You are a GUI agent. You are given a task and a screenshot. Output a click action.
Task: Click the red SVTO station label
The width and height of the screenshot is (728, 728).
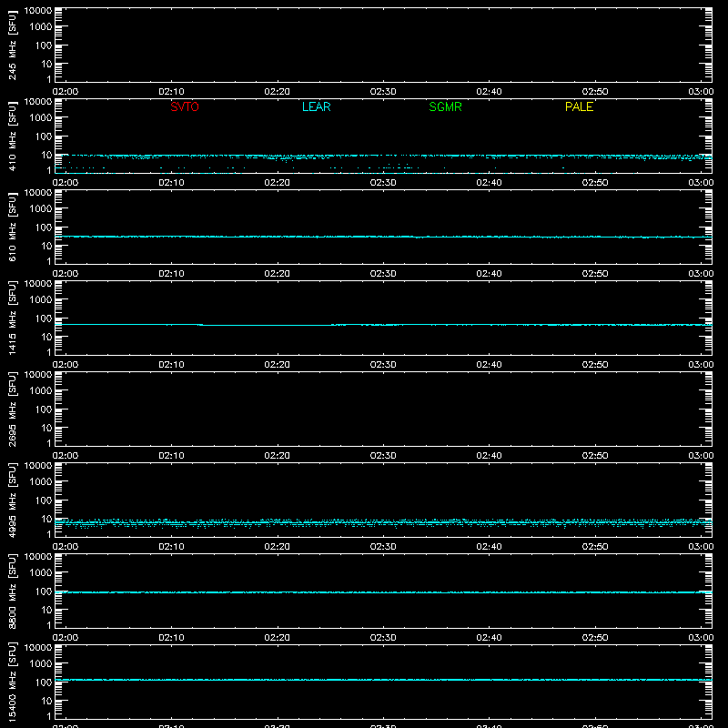185,106
